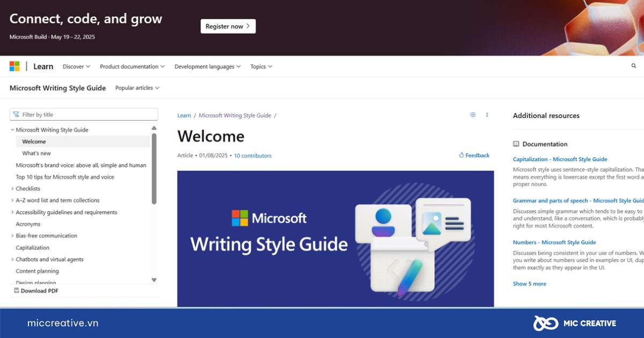Open the article more options ellipsis

487,115
